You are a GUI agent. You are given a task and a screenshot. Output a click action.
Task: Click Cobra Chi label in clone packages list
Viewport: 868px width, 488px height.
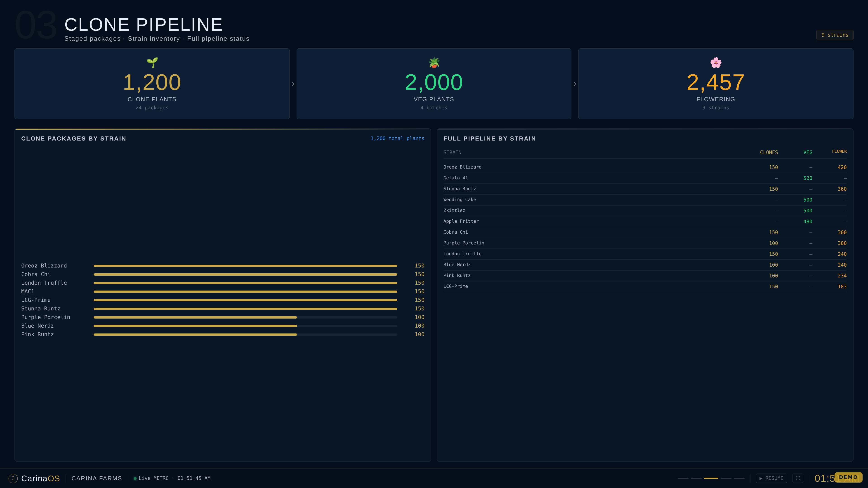click(x=36, y=274)
